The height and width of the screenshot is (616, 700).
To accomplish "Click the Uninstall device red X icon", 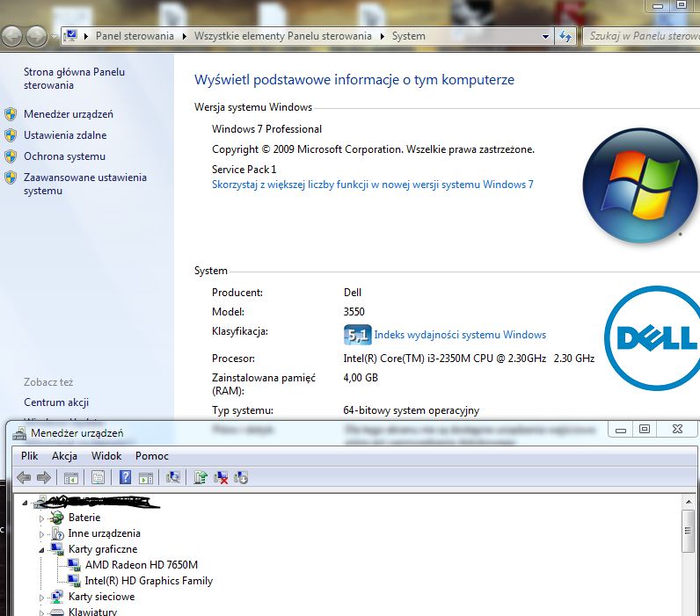I will [221, 478].
